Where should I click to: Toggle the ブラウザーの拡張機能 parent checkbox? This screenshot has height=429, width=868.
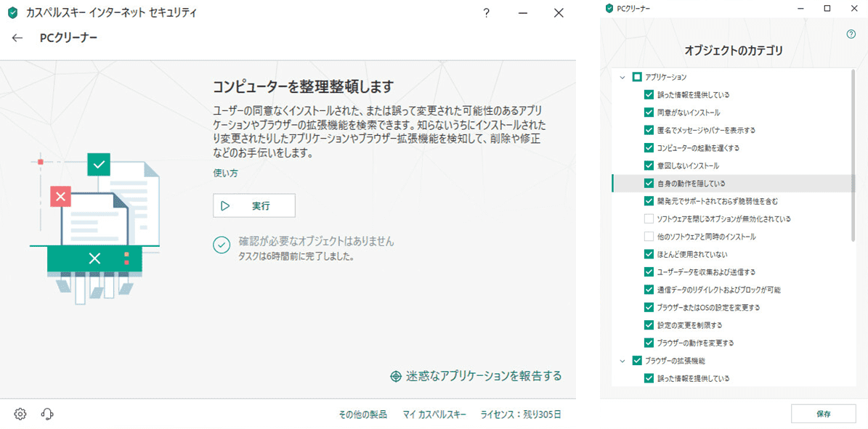click(x=636, y=361)
